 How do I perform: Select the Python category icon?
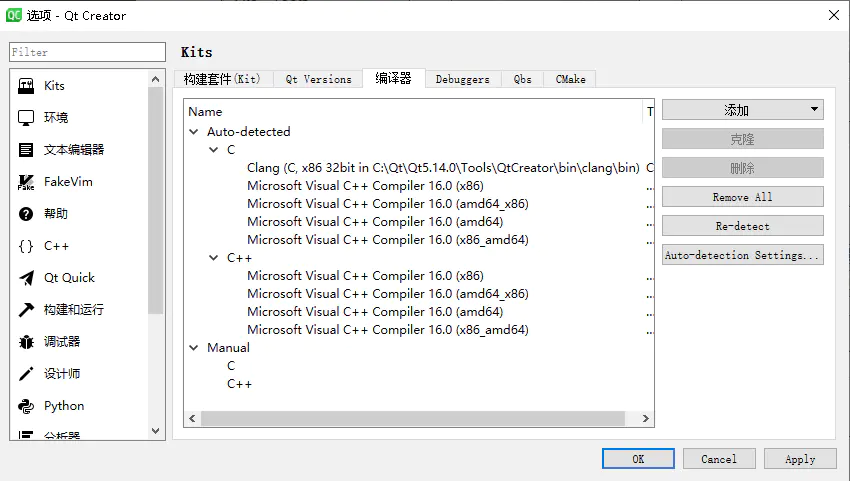pos(26,406)
